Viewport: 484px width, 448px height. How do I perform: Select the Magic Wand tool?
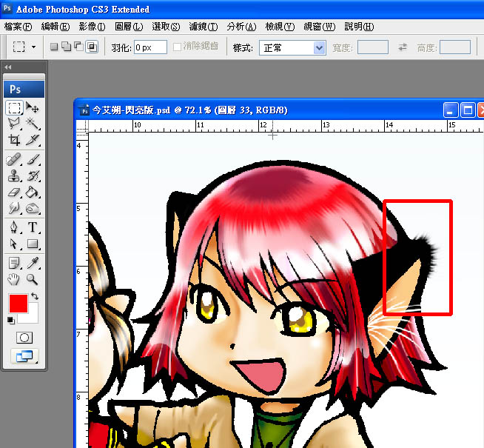pyautogui.click(x=33, y=124)
